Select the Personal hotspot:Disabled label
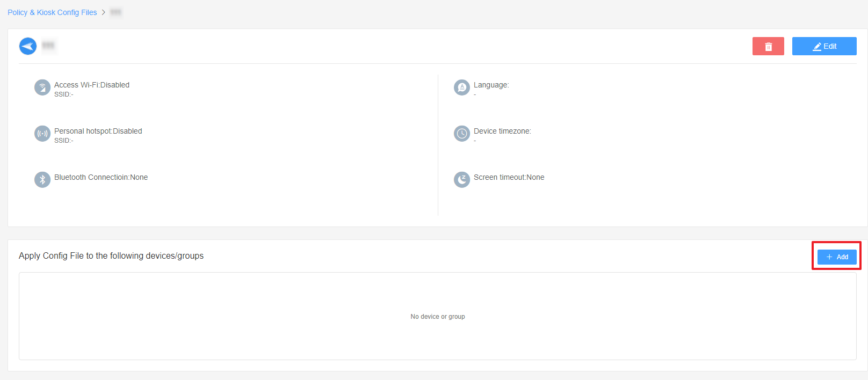 click(98, 131)
